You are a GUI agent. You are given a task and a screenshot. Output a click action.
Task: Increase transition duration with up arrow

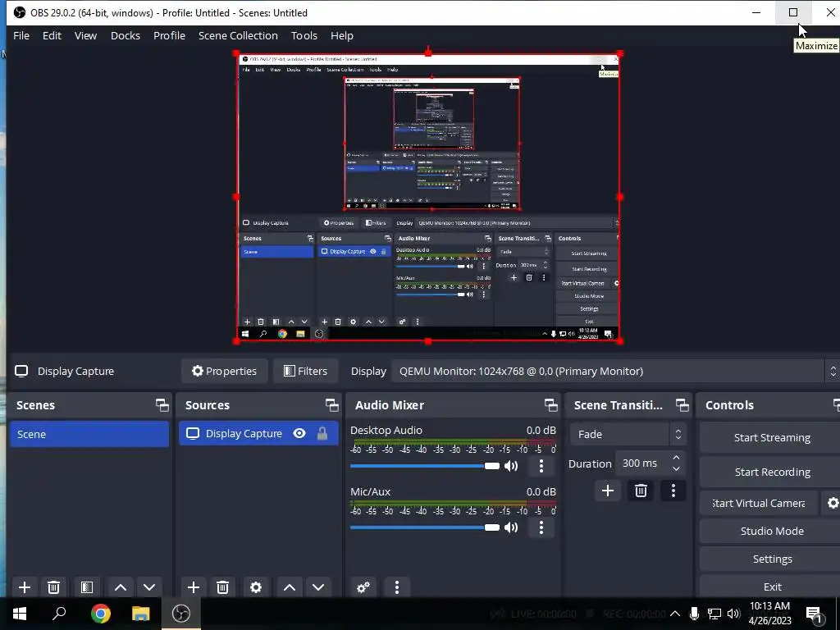677,458
